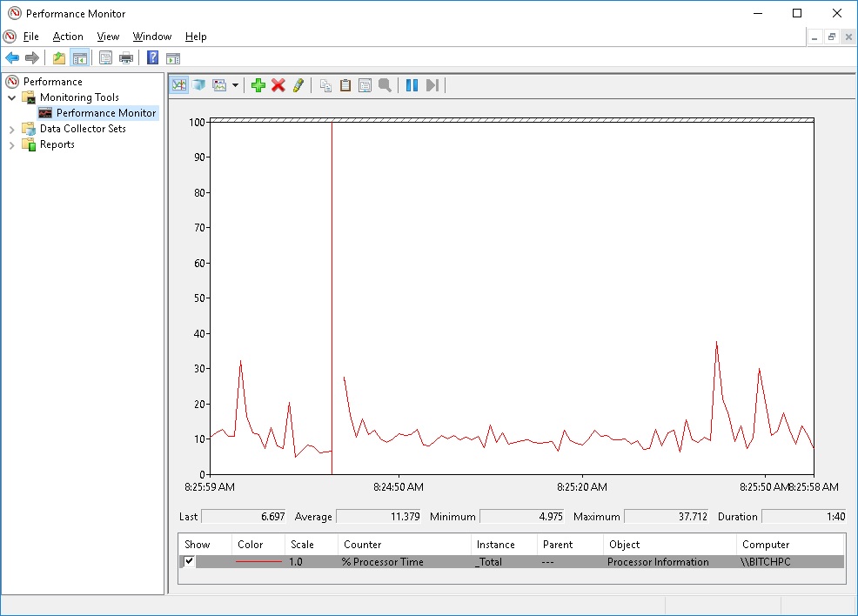The width and height of the screenshot is (858, 616).
Task: Freeze the display with the pause button
Action: (412, 85)
